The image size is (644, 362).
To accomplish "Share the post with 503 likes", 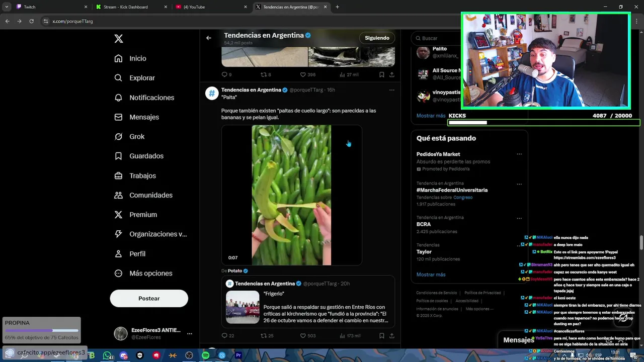I will (392, 335).
